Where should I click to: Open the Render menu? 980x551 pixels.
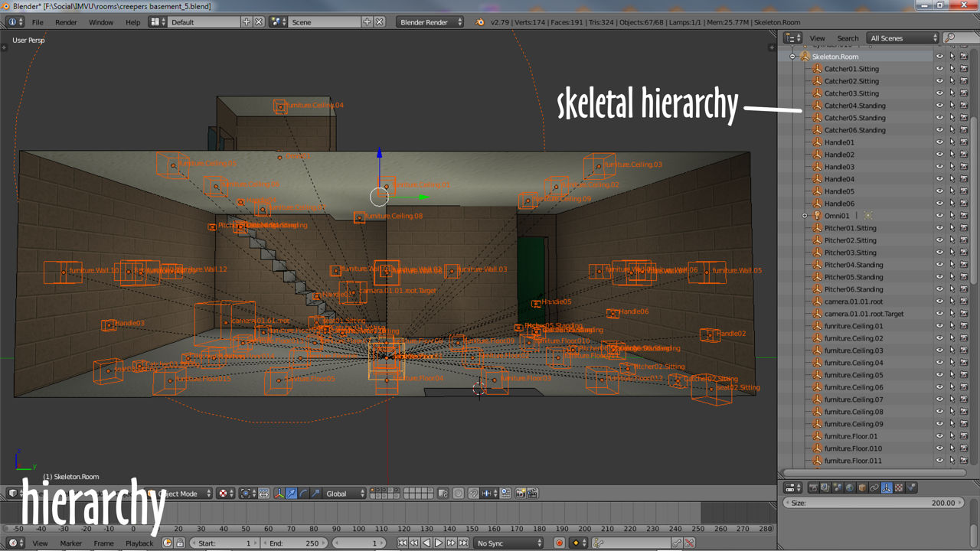(x=66, y=22)
